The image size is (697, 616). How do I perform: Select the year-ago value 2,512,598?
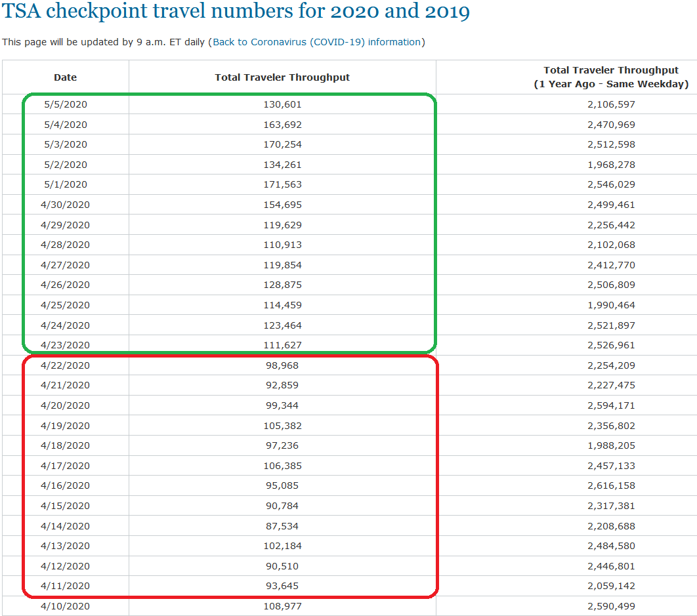611,144
